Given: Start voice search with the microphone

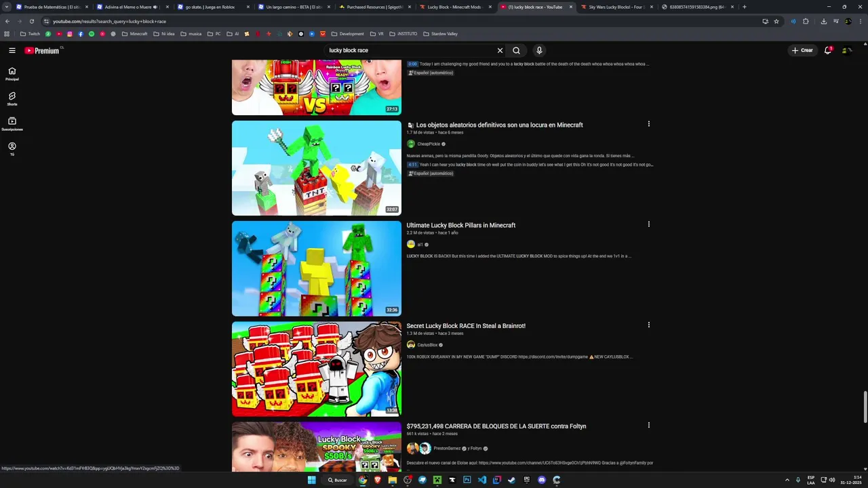Looking at the screenshot, I should pos(539,50).
